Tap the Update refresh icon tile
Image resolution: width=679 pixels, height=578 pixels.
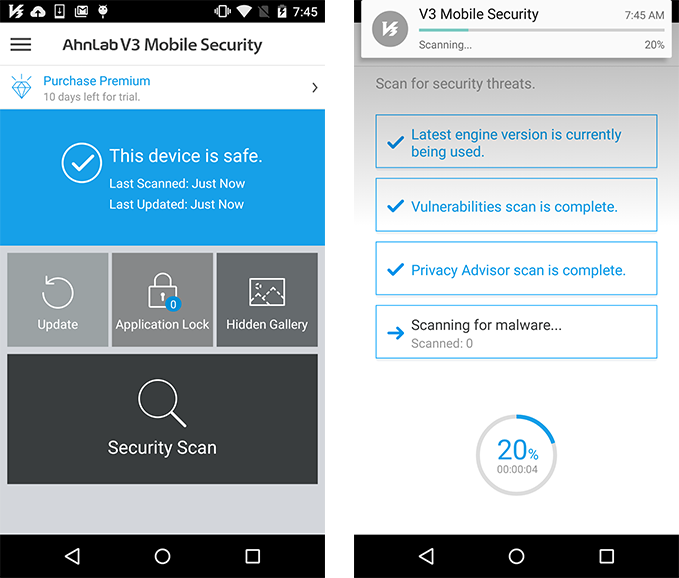[x=58, y=300]
